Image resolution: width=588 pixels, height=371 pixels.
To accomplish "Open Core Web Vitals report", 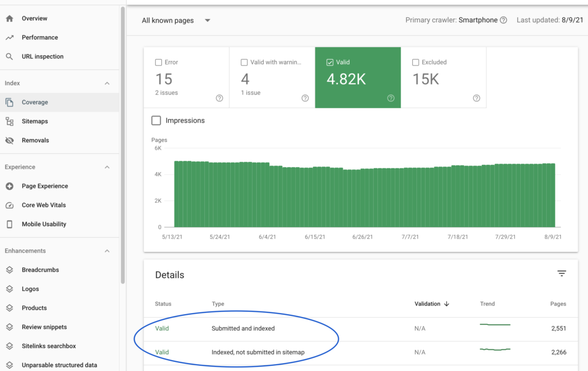I will (60, 205).
